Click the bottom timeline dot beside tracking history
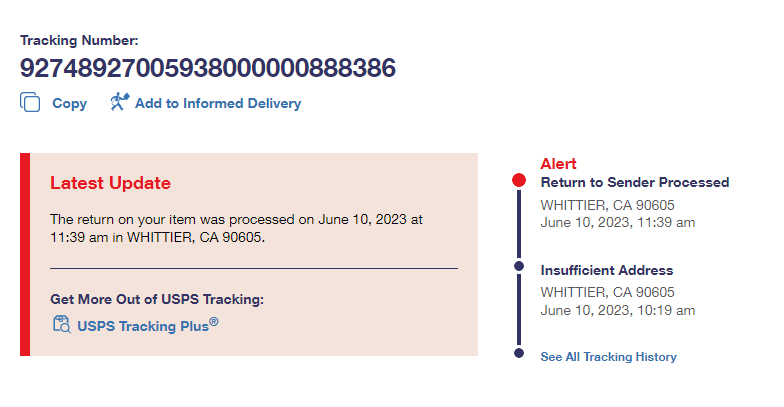784x407 pixels. (x=518, y=353)
